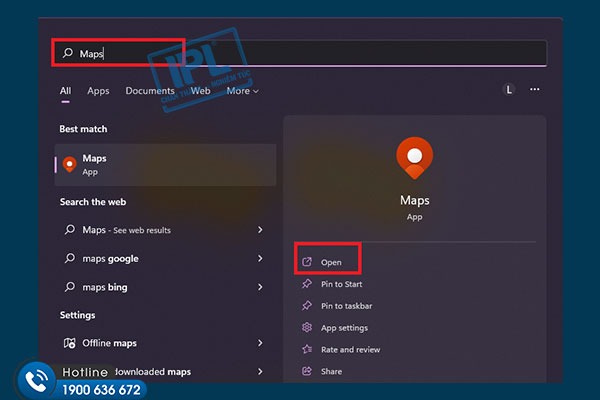Switch to the Apps filter tab
The image size is (600, 400).
(98, 91)
